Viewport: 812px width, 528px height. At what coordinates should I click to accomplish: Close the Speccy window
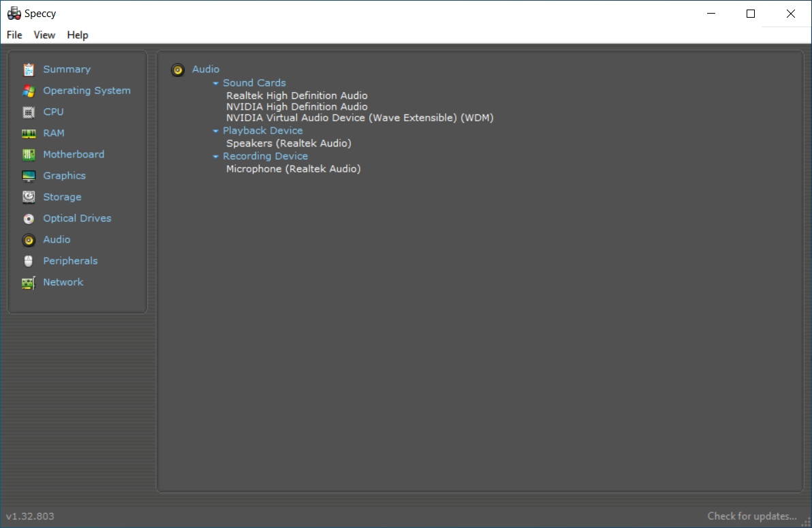pyautogui.click(x=790, y=14)
